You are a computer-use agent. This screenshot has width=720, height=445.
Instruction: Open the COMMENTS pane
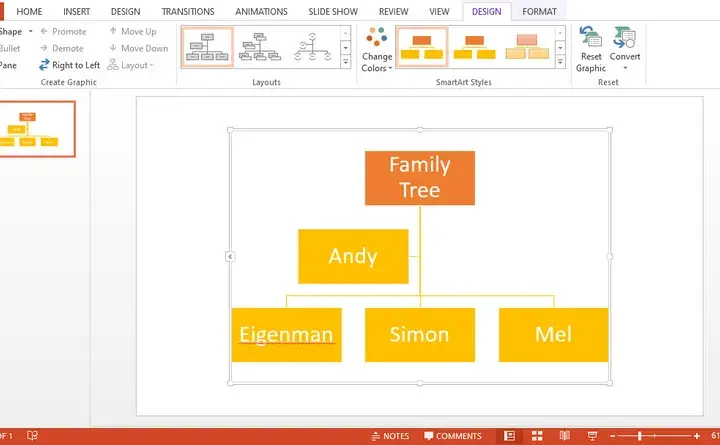(x=453, y=436)
